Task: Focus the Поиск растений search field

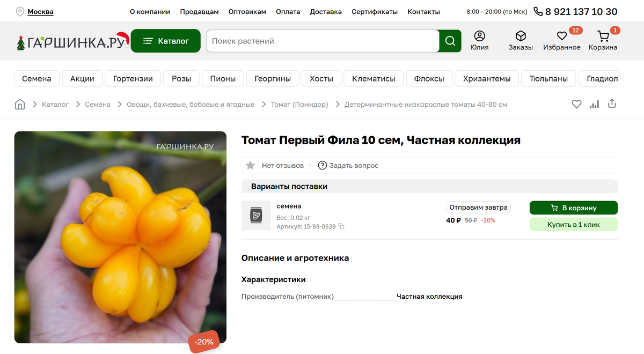Action: tap(323, 41)
